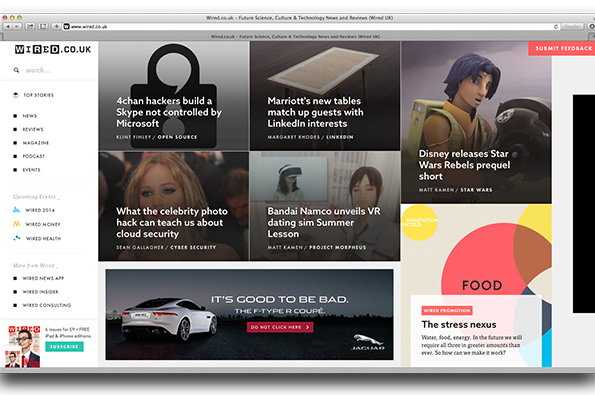The height and width of the screenshot is (395, 595).
Task: Click the Reader button in address bar
Action: click(x=572, y=27)
